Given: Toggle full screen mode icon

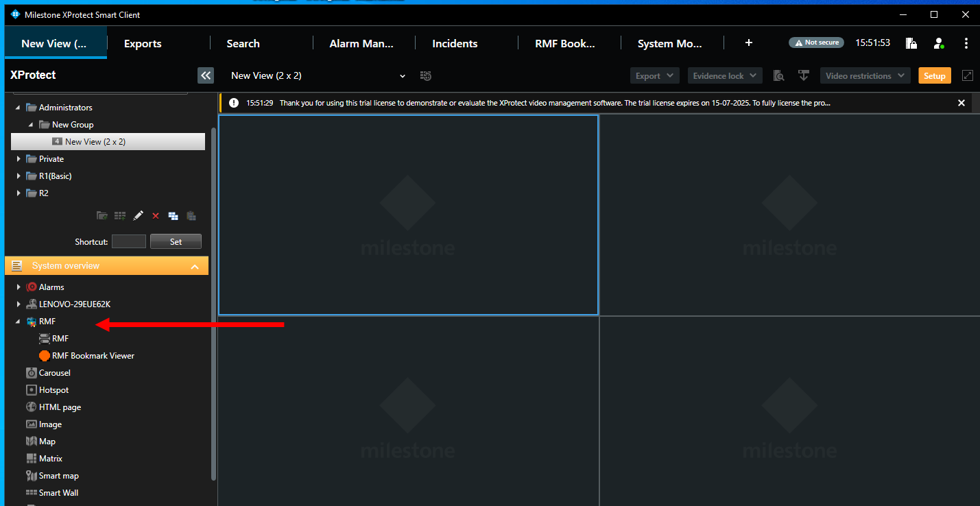Looking at the screenshot, I should pos(968,75).
